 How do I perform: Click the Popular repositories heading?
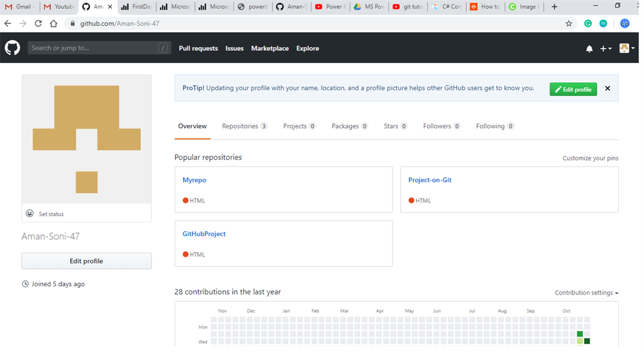pyautogui.click(x=208, y=158)
